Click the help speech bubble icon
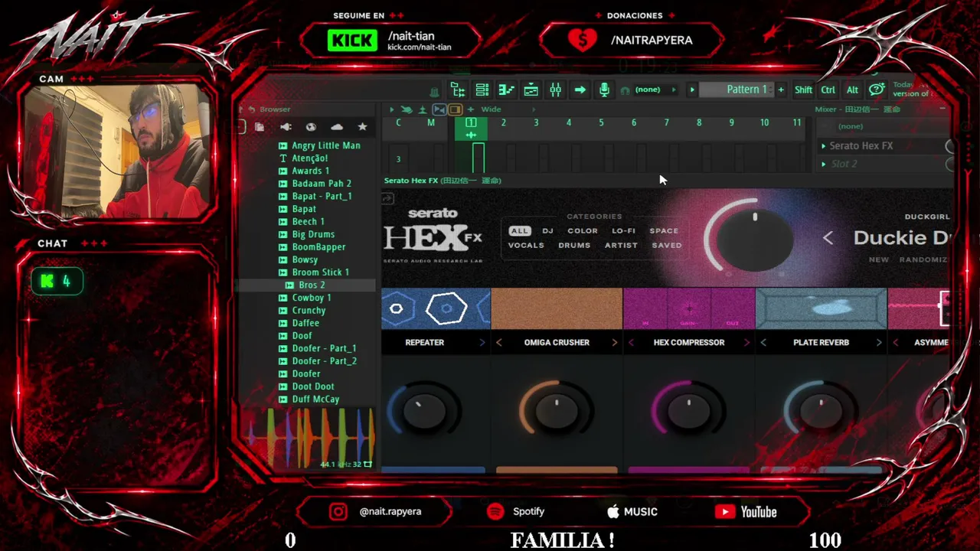 [x=877, y=90]
